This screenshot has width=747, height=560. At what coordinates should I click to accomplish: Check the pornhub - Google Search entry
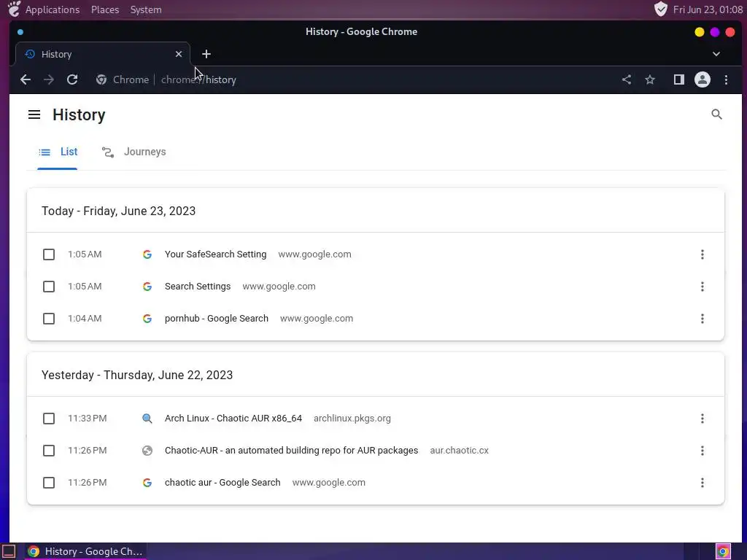(x=49, y=319)
